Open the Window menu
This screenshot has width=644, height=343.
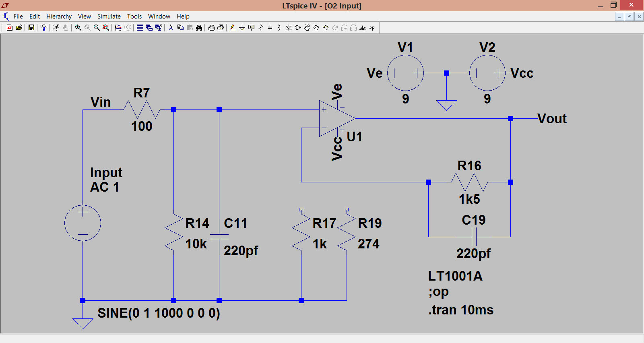tap(159, 17)
